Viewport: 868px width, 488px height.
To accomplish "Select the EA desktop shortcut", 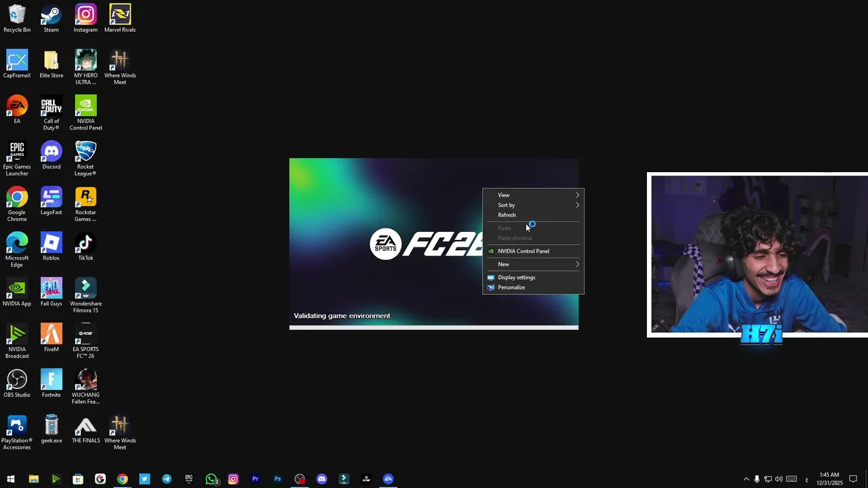I will tap(17, 110).
